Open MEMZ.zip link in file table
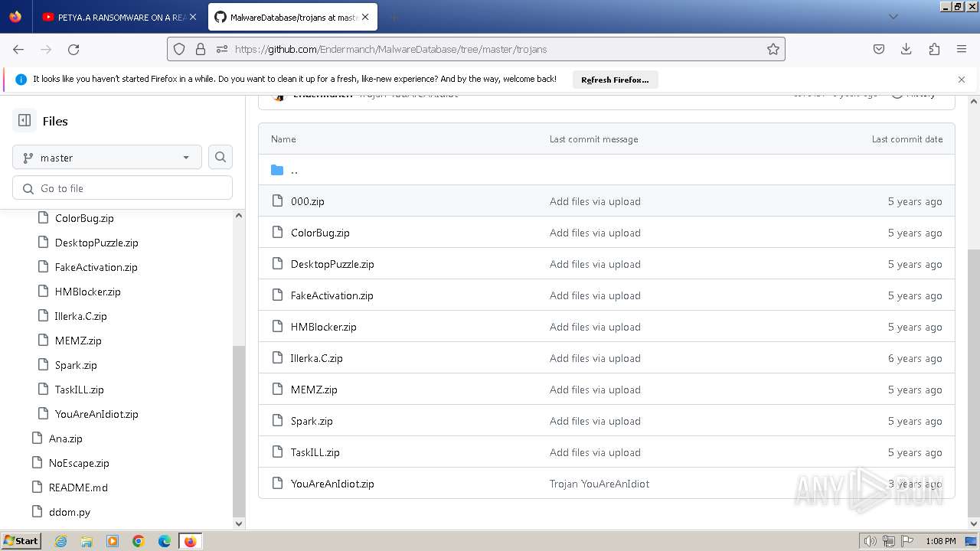The height and width of the screenshot is (551, 980). [x=314, y=390]
